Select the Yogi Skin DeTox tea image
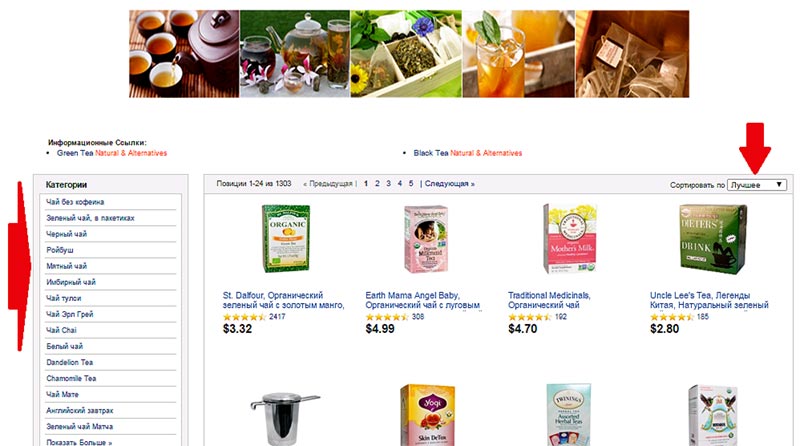The image size is (800, 446). pos(427,415)
